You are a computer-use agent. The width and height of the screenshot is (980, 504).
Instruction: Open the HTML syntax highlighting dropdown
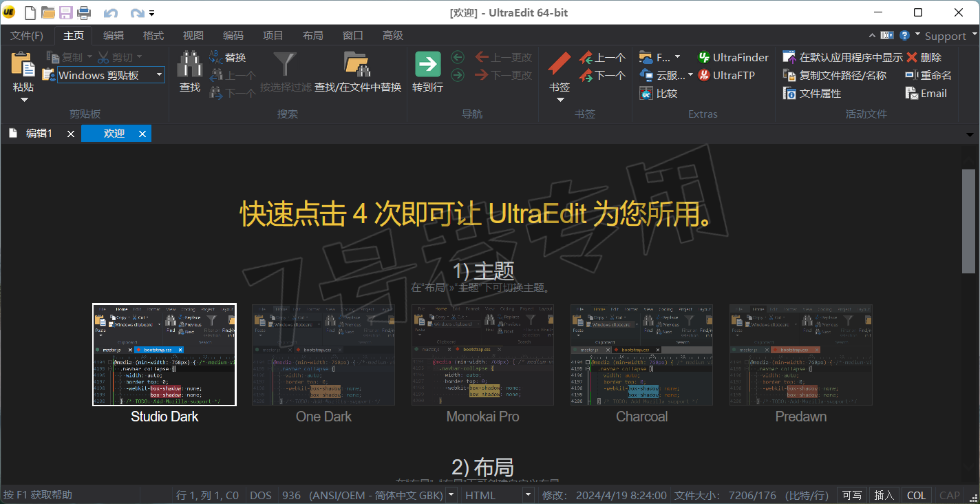529,494
